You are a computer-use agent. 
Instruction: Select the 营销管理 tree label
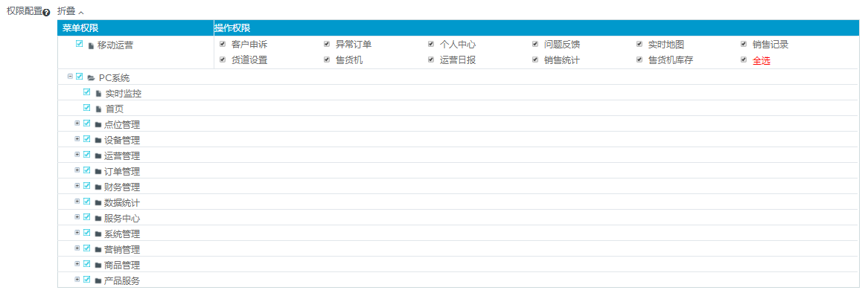click(x=122, y=250)
